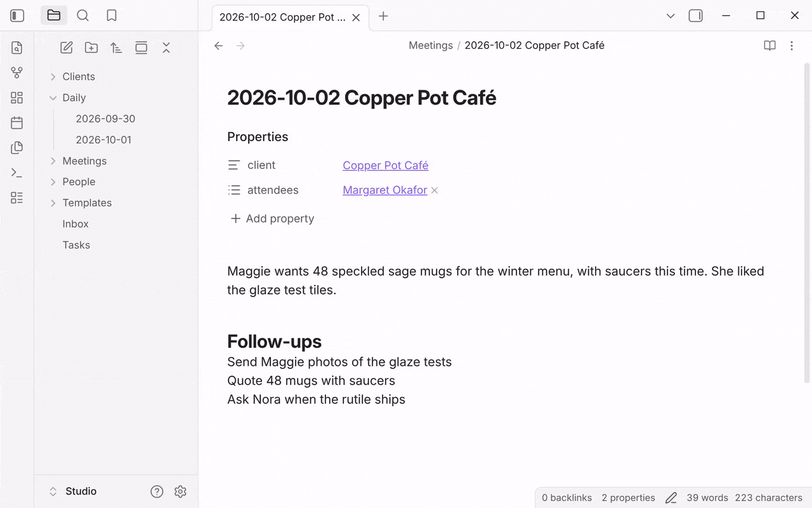
Task: Navigate back with the left arrow
Action: [219, 46]
